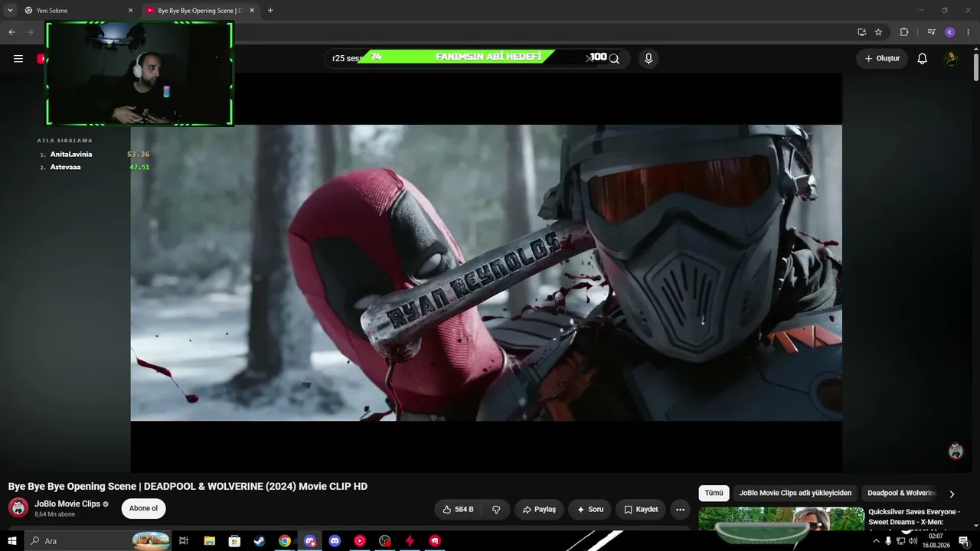Open the system tray volume control
This screenshot has width=980, height=551.
pos(913,541)
